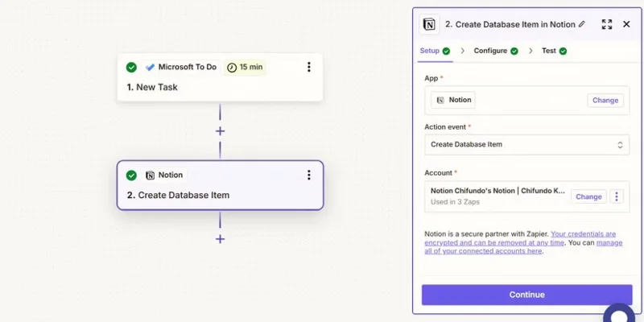Rename the step using the pencil icon

[x=581, y=24]
